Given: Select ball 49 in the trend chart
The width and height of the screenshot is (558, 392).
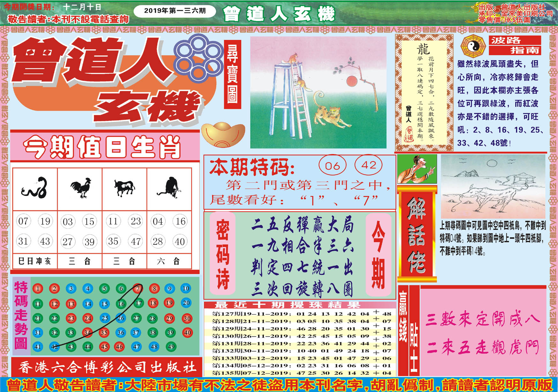Looking at the screenshot, I should click(x=171, y=347).
